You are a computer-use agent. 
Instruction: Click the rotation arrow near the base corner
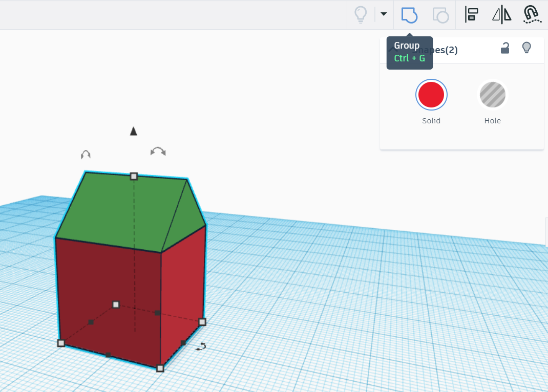coord(201,346)
